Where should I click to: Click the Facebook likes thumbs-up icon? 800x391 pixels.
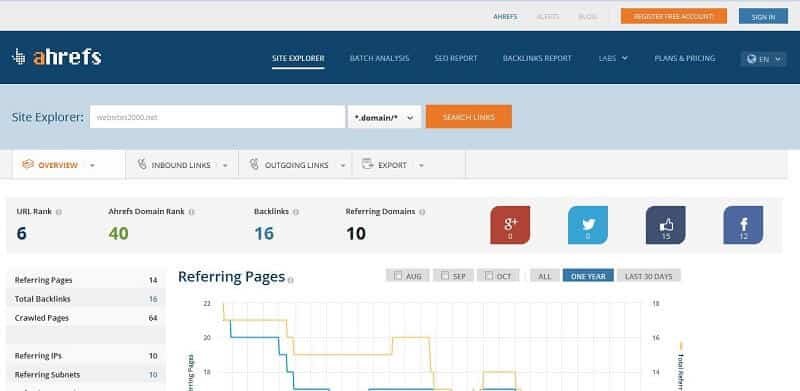coord(666,225)
